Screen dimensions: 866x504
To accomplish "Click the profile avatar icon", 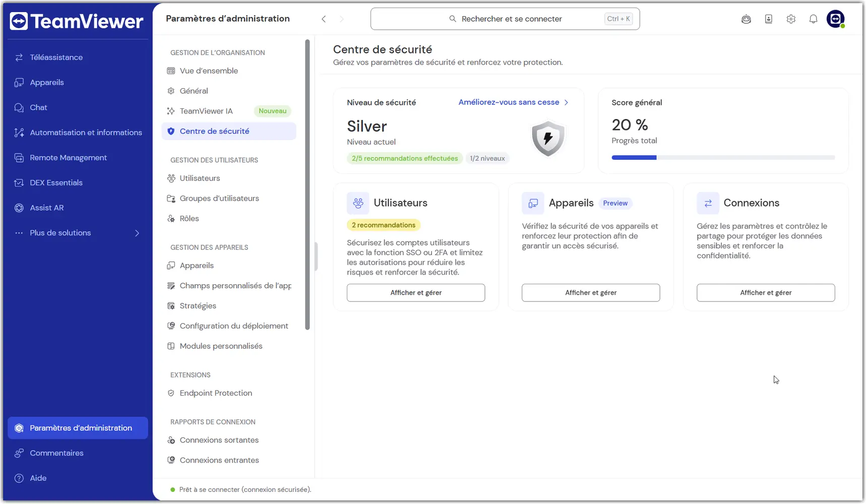I will tap(836, 19).
